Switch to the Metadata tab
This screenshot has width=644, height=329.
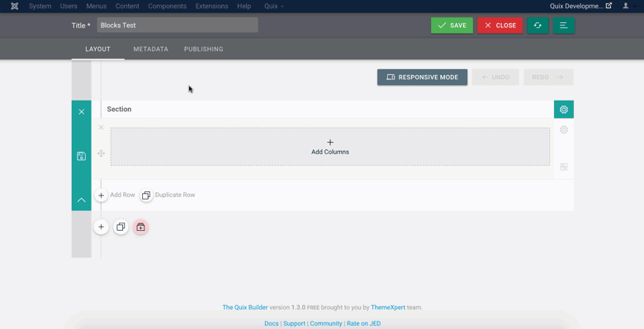pyautogui.click(x=151, y=49)
